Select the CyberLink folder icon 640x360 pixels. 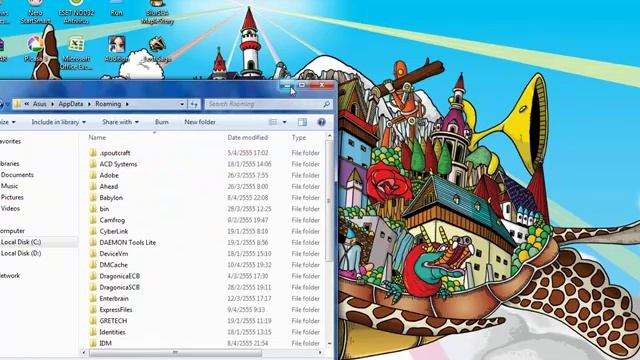[93, 231]
